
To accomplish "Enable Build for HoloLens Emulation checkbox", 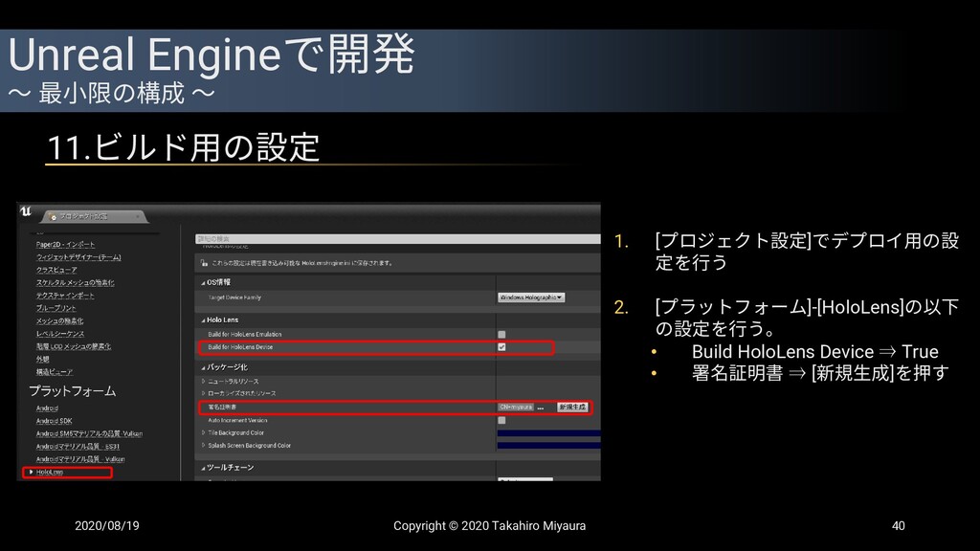I will tap(501, 335).
